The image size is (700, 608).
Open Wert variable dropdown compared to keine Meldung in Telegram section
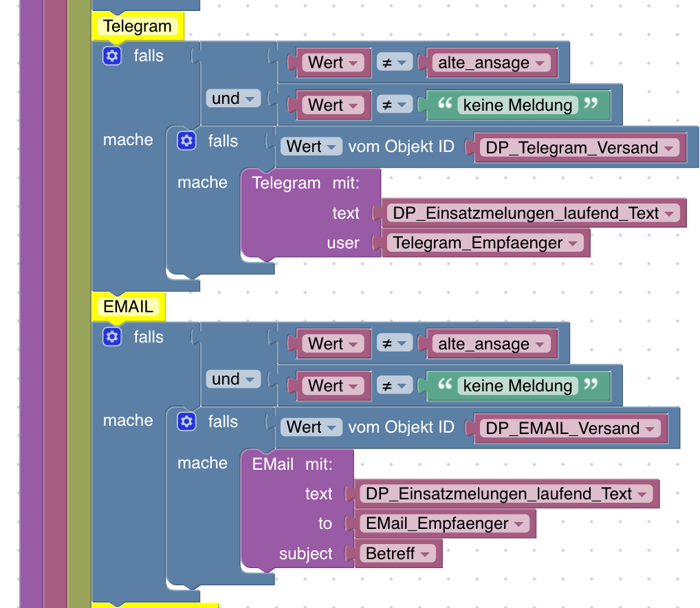click(x=333, y=105)
